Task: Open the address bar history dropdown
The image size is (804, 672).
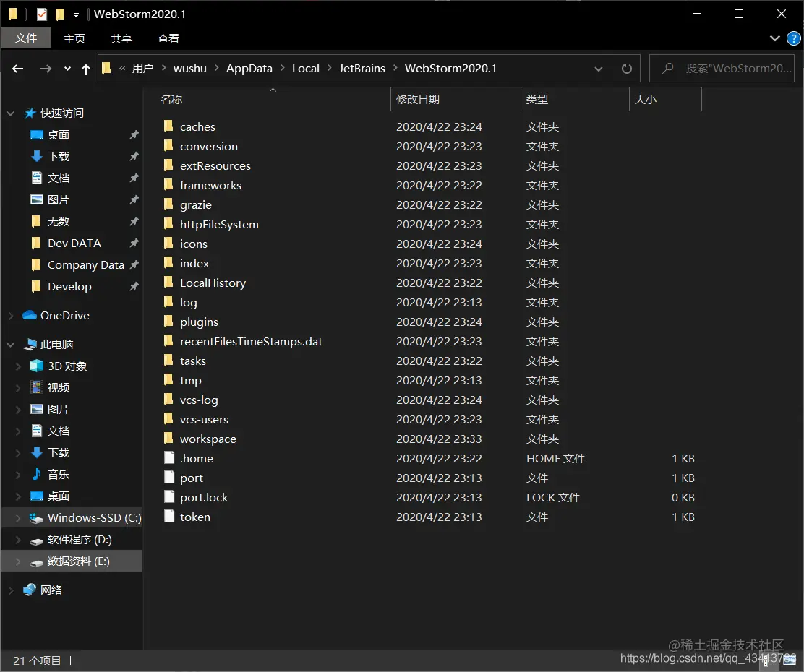Action: coord(599,69)
